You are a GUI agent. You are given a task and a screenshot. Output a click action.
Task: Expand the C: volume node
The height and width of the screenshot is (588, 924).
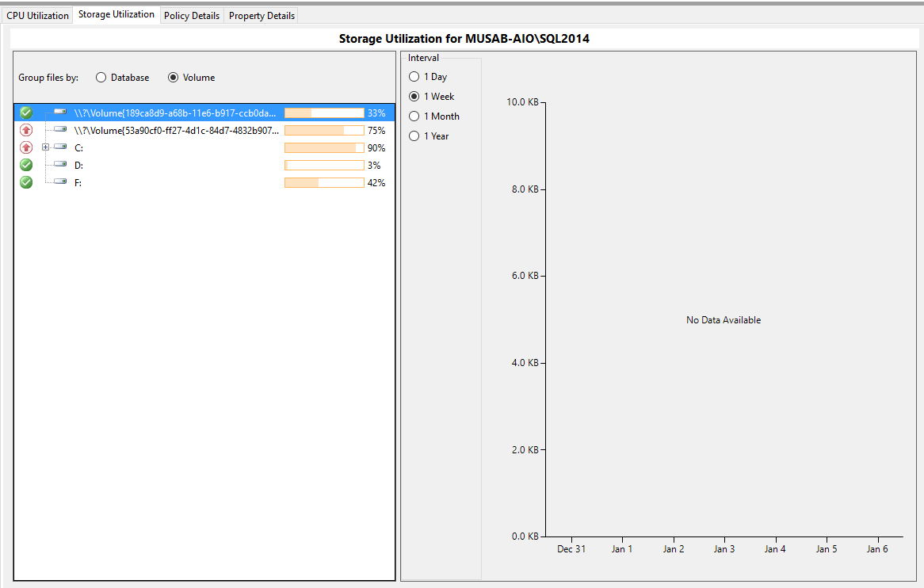click(x=45, y=147)
